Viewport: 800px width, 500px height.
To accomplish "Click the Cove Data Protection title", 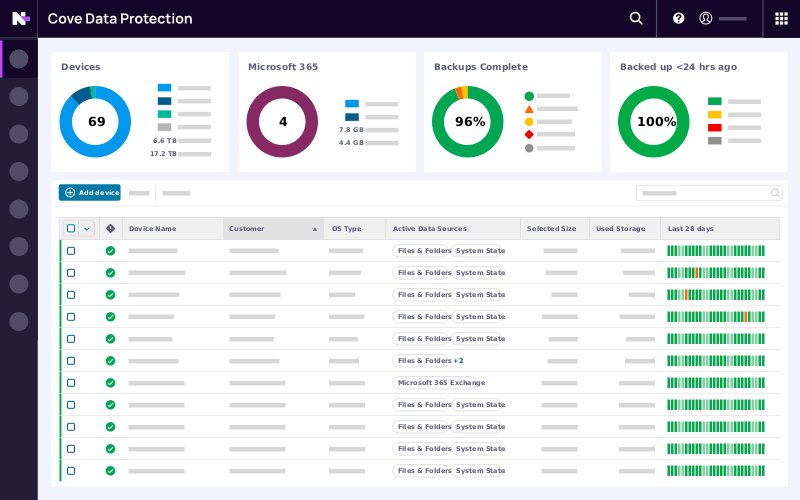I will coord(120,18).
